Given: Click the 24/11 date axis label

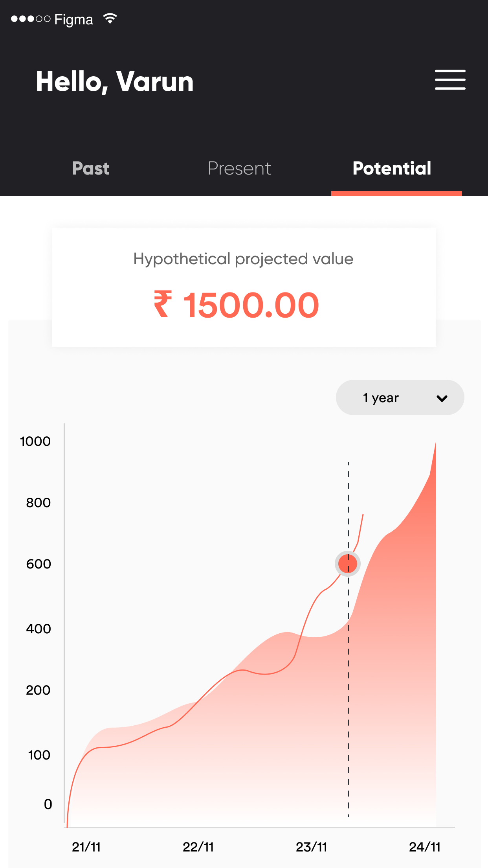Looking at the screenshot, I should pos(424,847).
